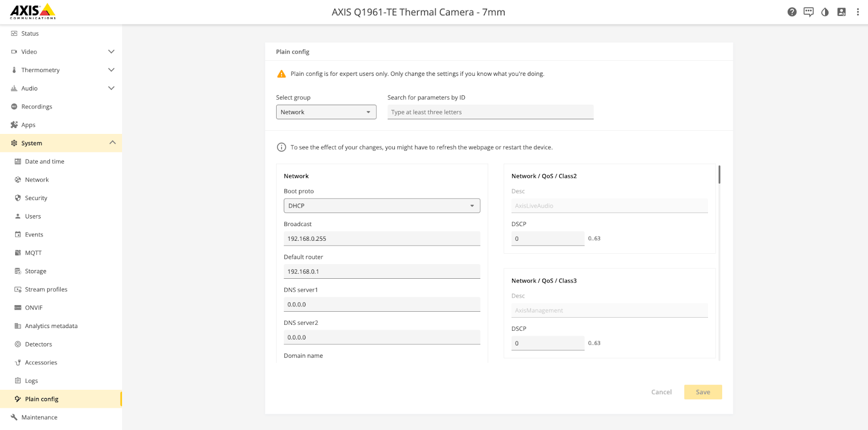Viewport: 868px width, 430px height.
Task: Open the Apps page label
Action: (28, 125)
